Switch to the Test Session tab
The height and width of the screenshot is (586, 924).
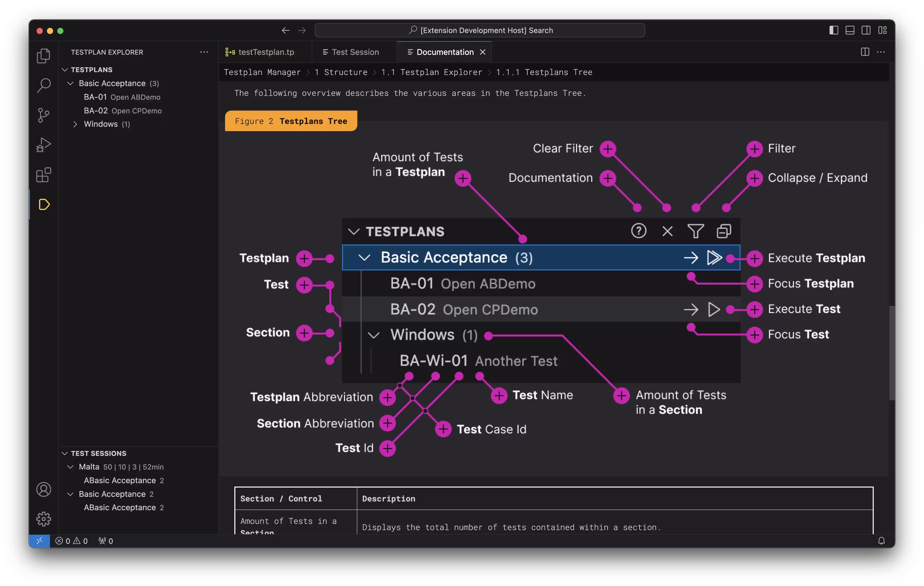tap(354, 52)
